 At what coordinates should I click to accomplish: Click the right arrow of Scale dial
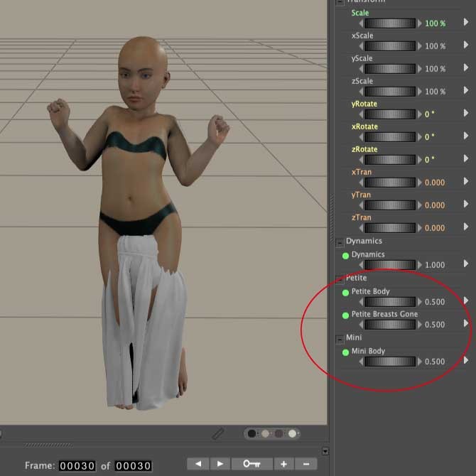click(x=419, y=23)
